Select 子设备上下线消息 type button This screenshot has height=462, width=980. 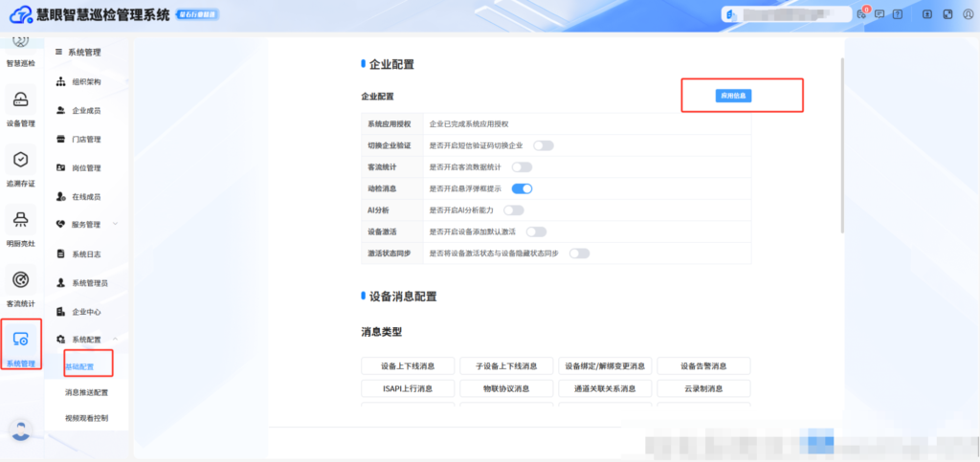[x=506, y=365]
